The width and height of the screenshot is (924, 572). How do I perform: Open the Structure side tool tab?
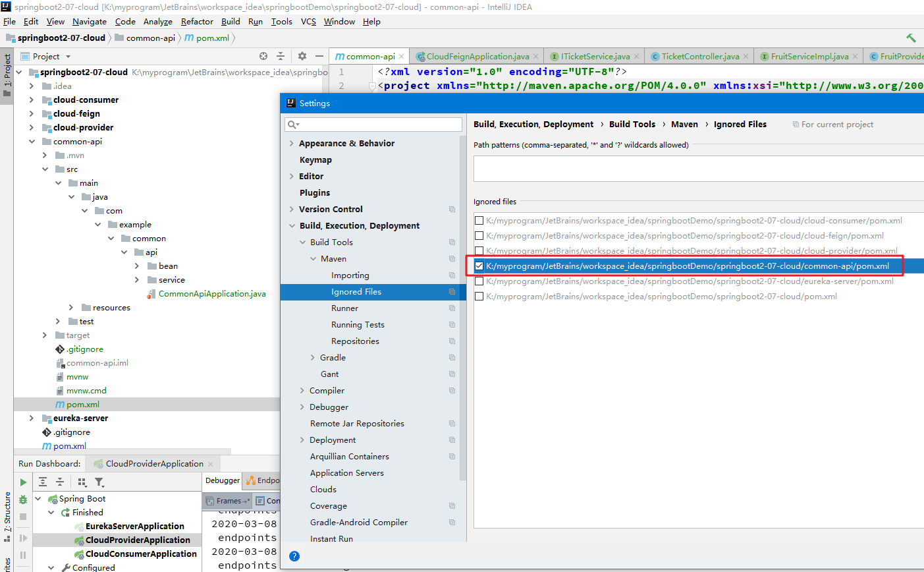(x=7, y=517)
